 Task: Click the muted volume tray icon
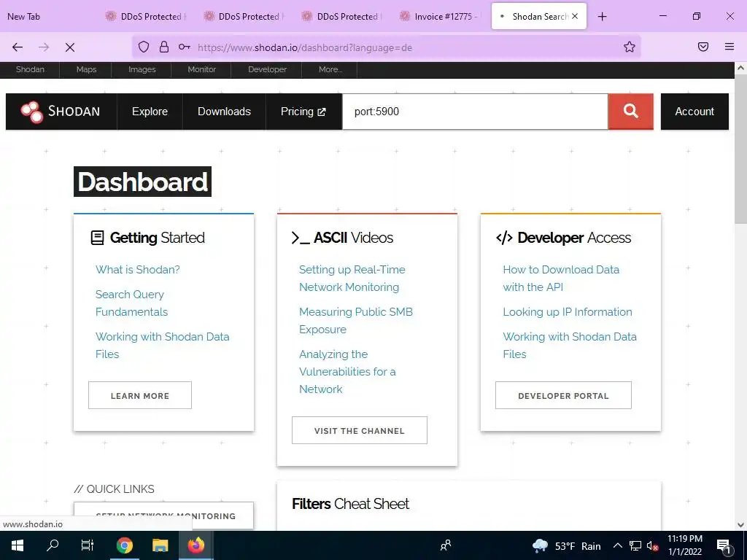pyautogui.click(x=652, y=545)
